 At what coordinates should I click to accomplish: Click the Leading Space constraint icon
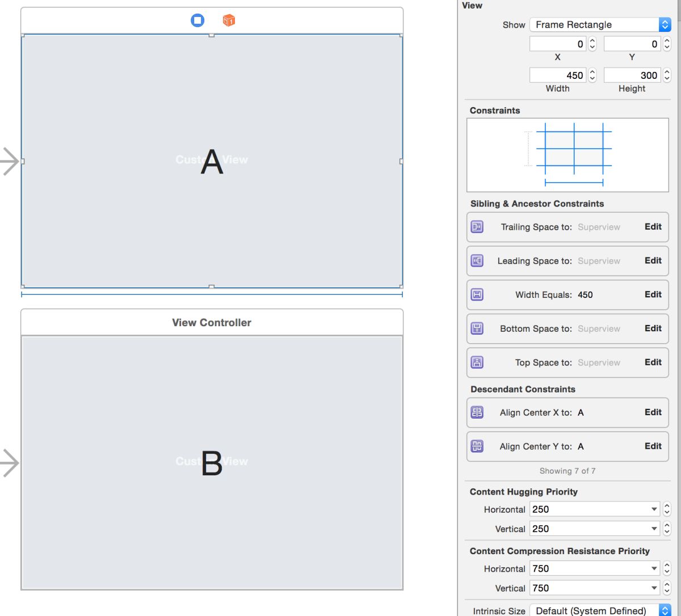click(x=477, y=261)
